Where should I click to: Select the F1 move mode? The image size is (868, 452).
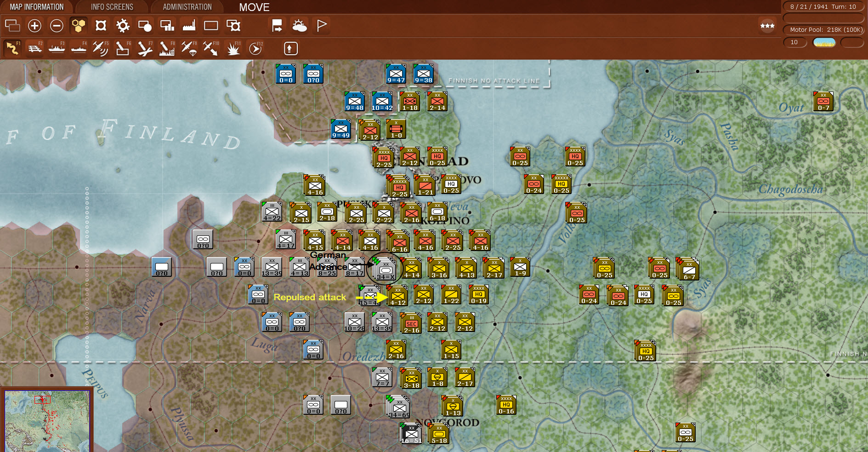click(12, 48)
